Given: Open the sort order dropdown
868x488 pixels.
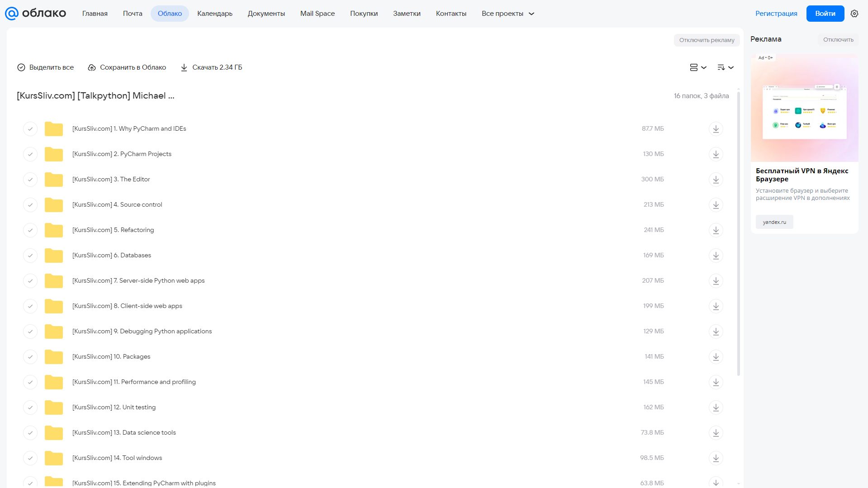Looking at the screenshot, I should click(x=725, y=67).
